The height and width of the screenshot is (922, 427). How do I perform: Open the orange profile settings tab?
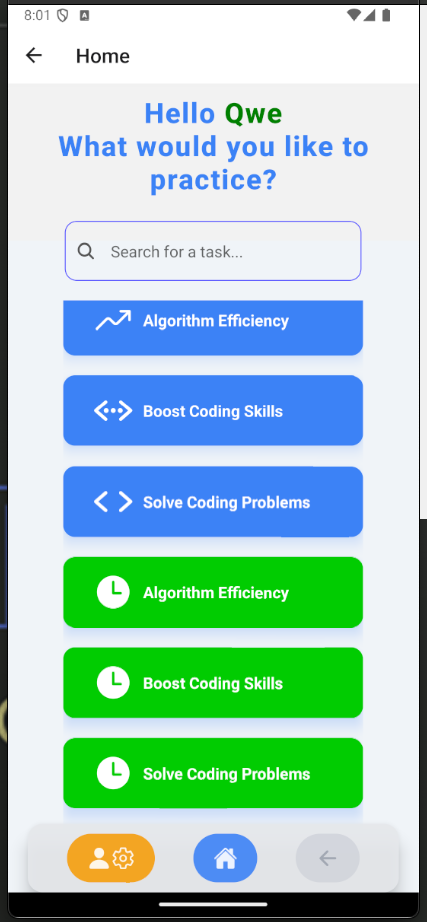point(111,858)
